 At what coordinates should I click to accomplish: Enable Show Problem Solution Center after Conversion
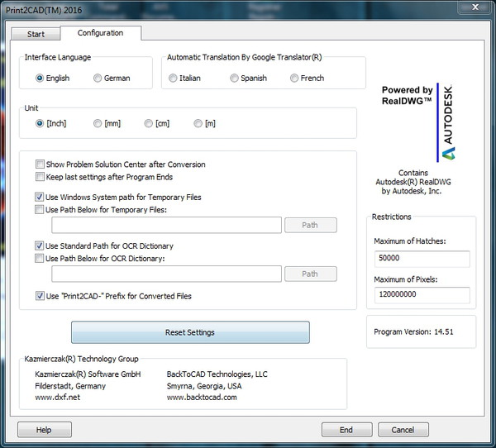click(x=121, y=164)
